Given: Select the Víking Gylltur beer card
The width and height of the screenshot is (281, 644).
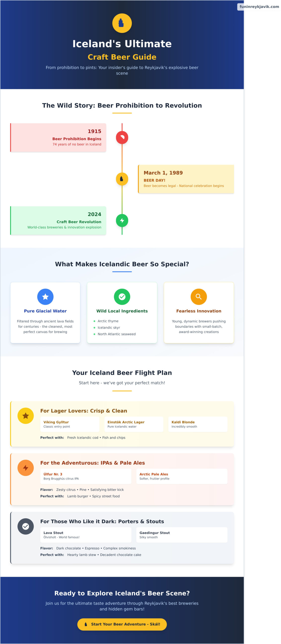Looking at the screenshot, I should [70, 424].
